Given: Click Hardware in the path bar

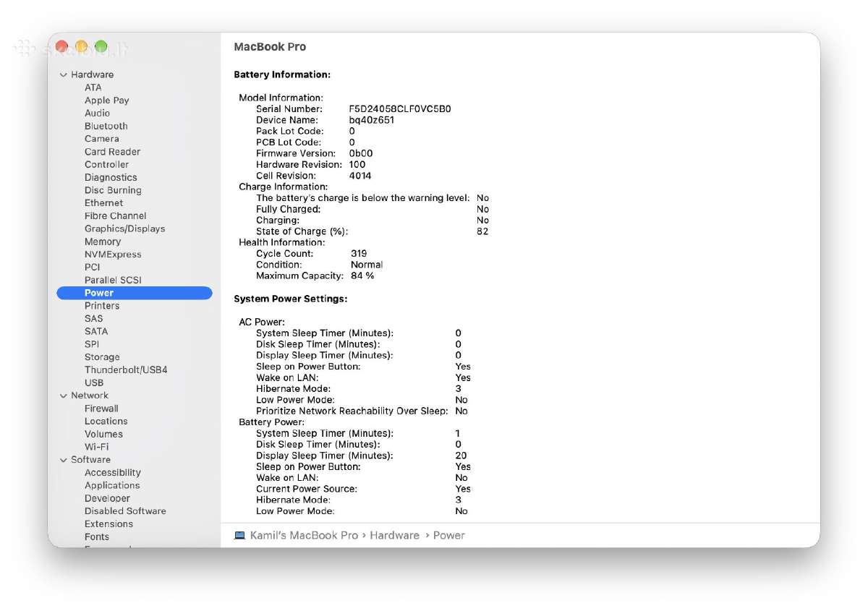Looking at the screenshot, I should (394, 535).
